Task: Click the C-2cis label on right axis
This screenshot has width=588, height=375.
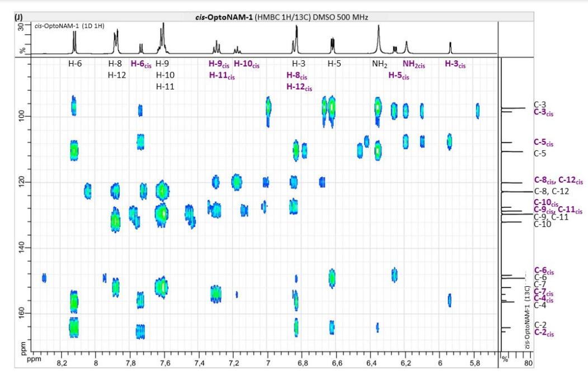Action: [x=543, y=333]
